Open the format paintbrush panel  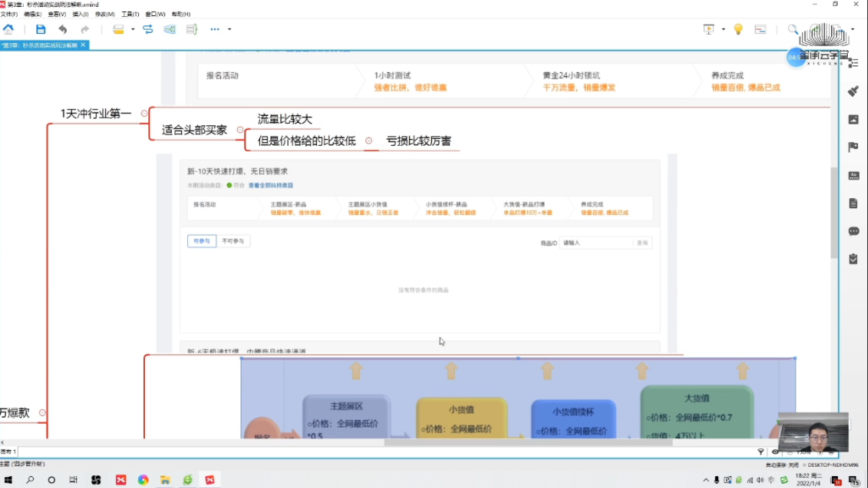tap(853, 91)
